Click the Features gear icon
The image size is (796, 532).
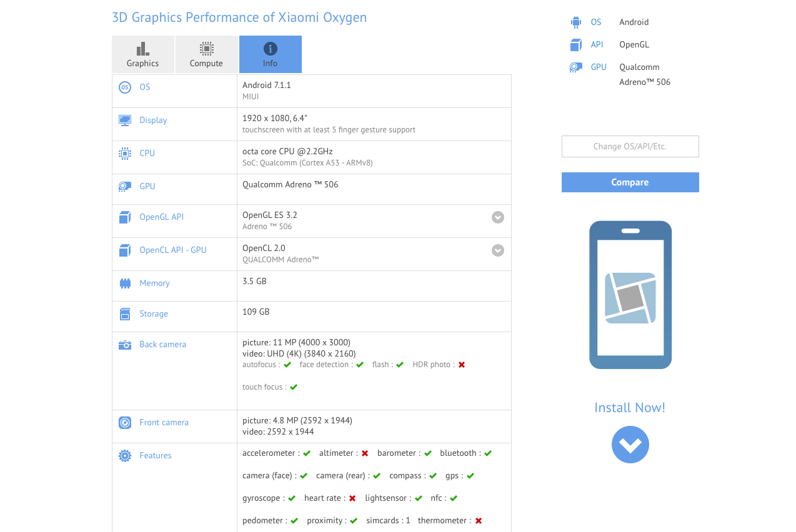click(x=125, y=456)
